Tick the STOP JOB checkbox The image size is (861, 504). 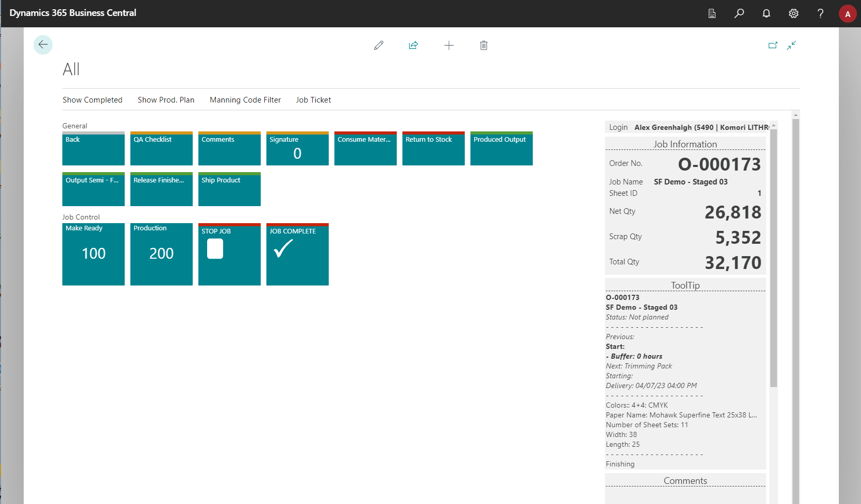point(215,249)
